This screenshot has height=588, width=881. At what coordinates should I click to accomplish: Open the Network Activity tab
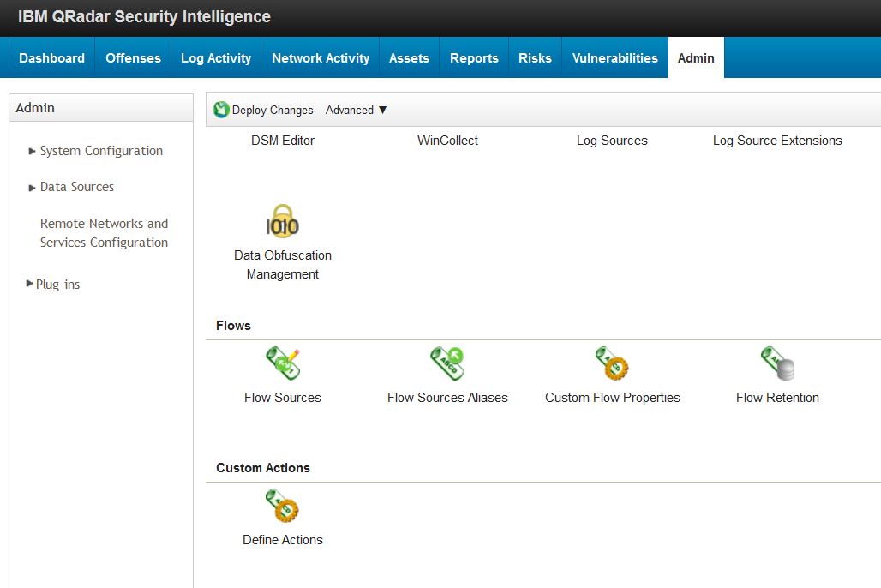tap(321, 58)
